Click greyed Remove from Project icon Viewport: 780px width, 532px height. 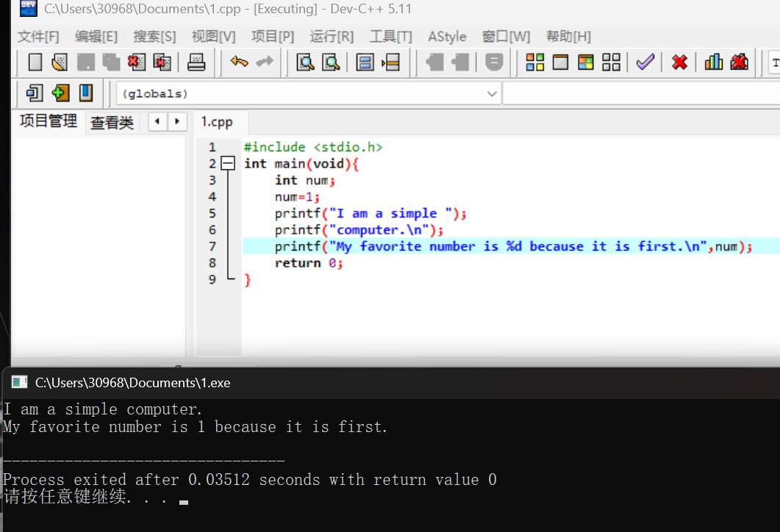pyautogui.click(x=460, y=62)
